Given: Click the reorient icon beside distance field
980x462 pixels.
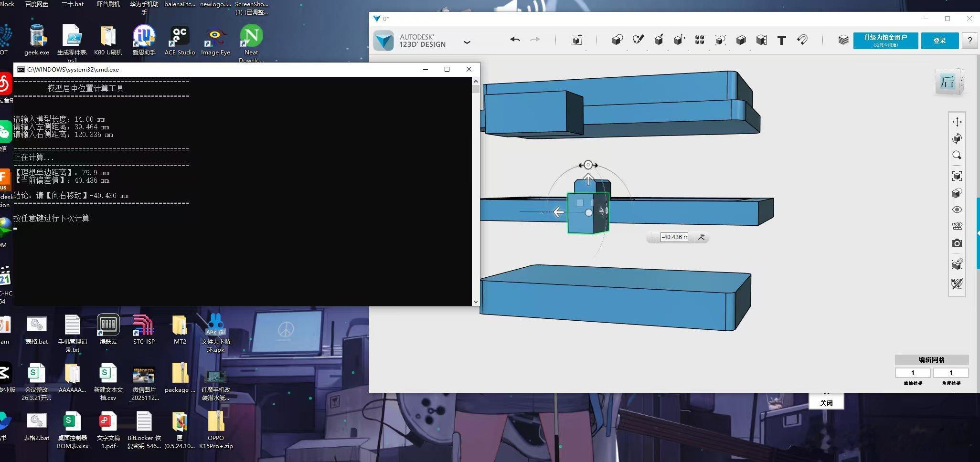Looking at the screenshot, I should point(701,237).
